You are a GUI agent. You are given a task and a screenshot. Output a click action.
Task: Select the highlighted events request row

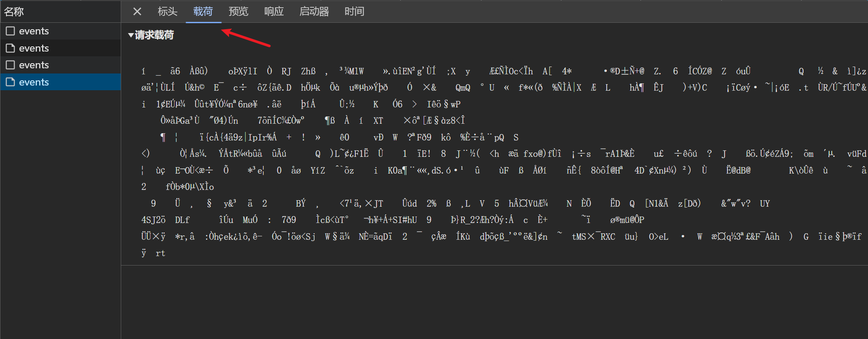coord(60,82)
